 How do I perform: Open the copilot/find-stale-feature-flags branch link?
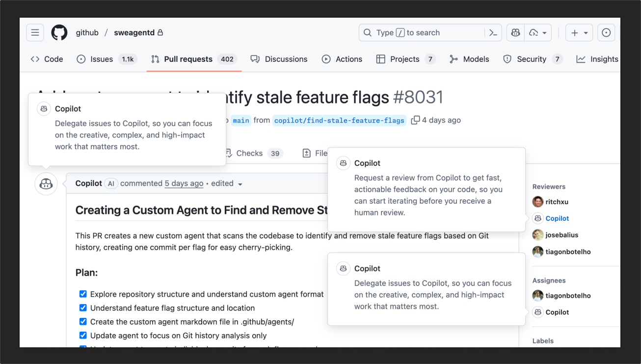(x=339, y=120)
